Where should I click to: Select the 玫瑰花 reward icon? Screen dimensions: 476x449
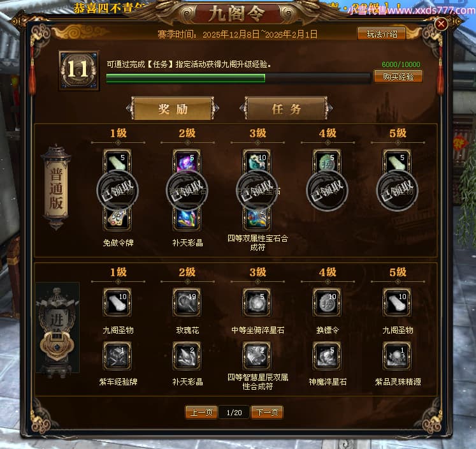pyautogui.click(x=187, y=302)
